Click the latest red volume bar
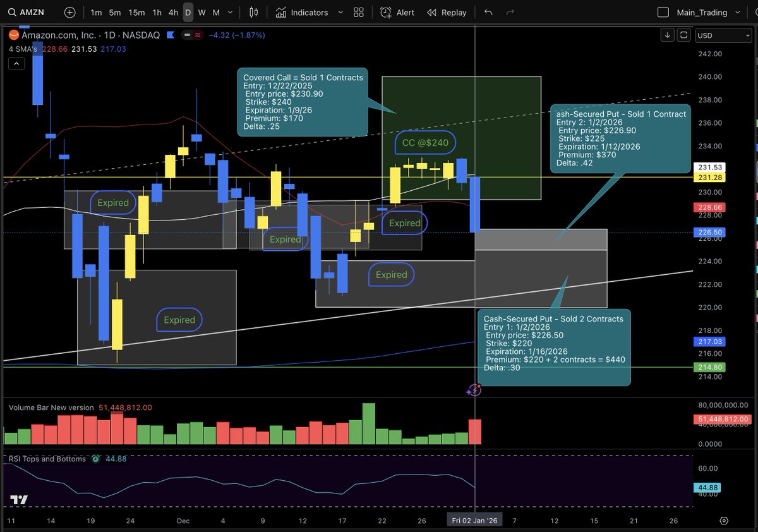758x532 pixels. (474, 432)
